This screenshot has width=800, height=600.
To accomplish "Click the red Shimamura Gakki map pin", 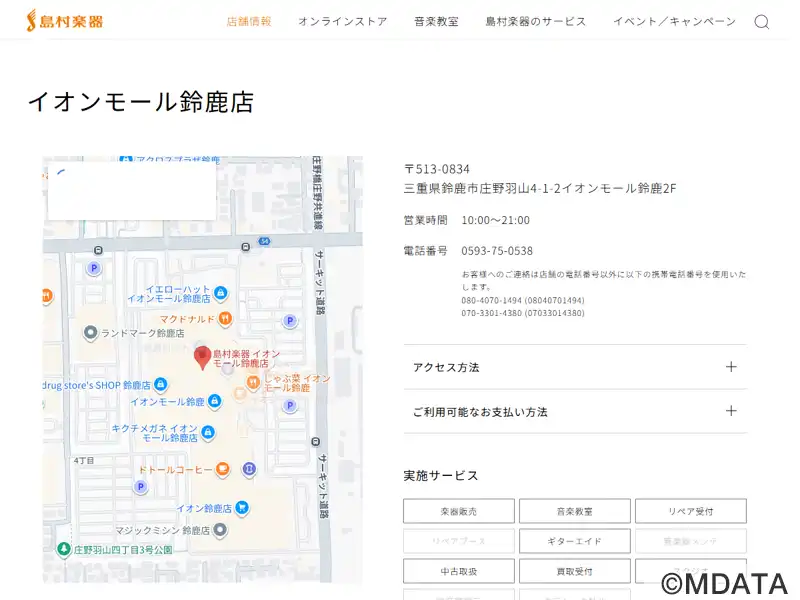I will pos(202,357).
